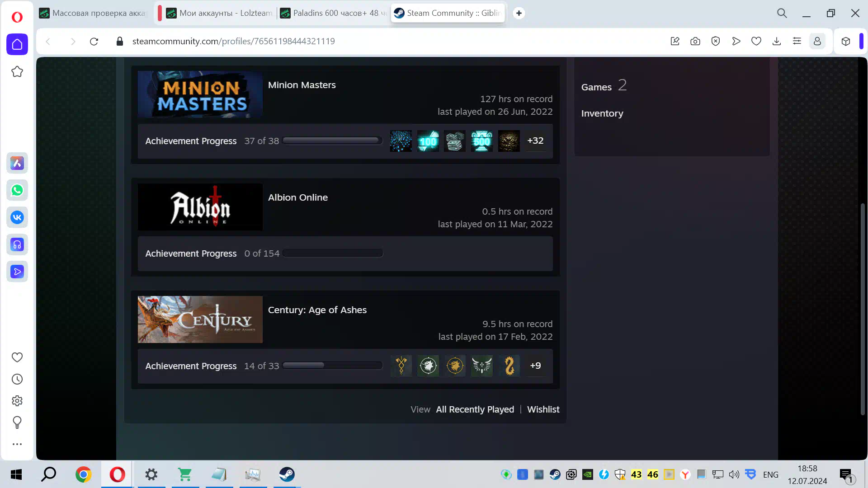Switch to Массовая проверка tab
Viewport: 868px width, 488px height.
pyautogui.click(x=94, y=13)
